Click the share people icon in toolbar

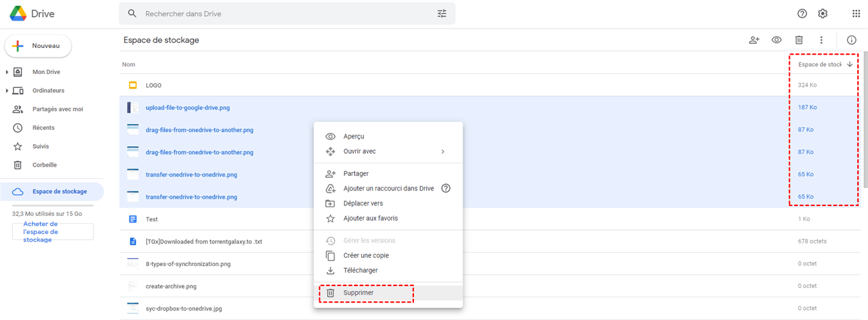[754, 40]
